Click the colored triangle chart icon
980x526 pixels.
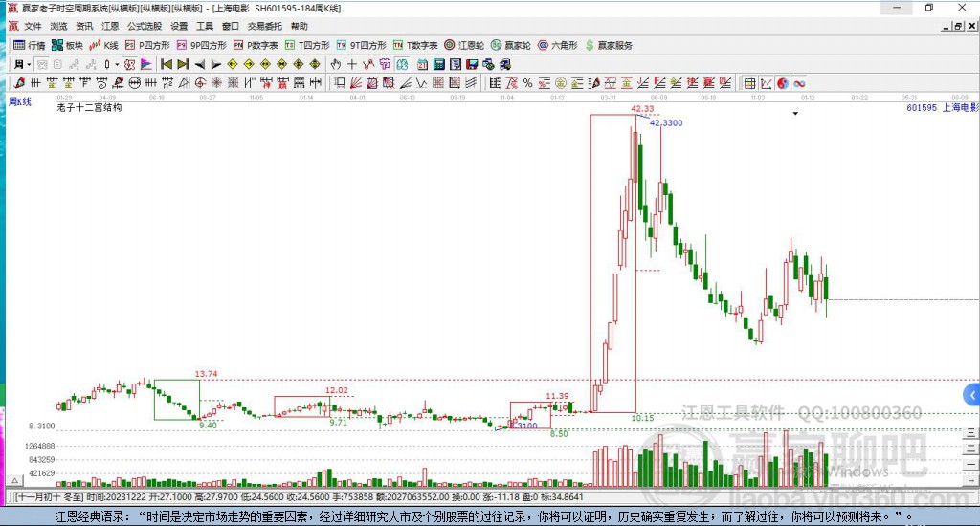point(145,64)
